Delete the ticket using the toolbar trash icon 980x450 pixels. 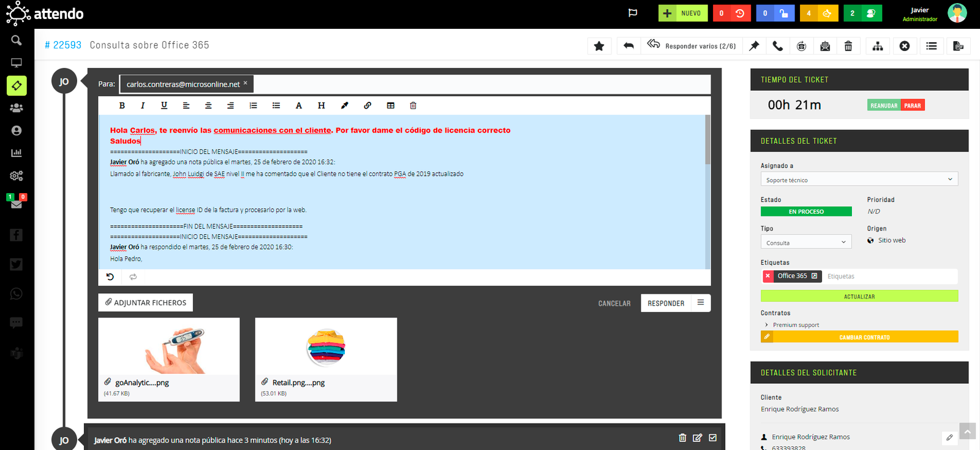point(848,46)
